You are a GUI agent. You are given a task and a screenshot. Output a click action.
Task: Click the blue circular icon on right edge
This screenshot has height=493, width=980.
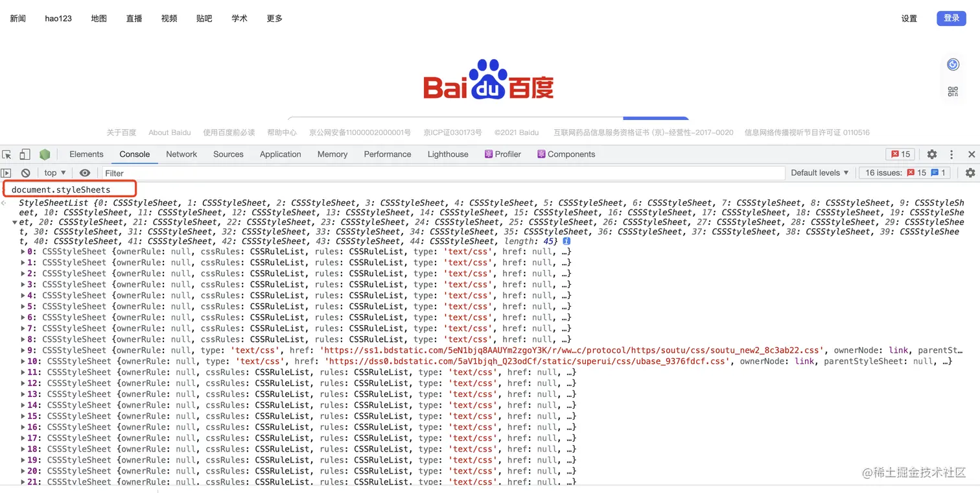(x=953, y=64)
